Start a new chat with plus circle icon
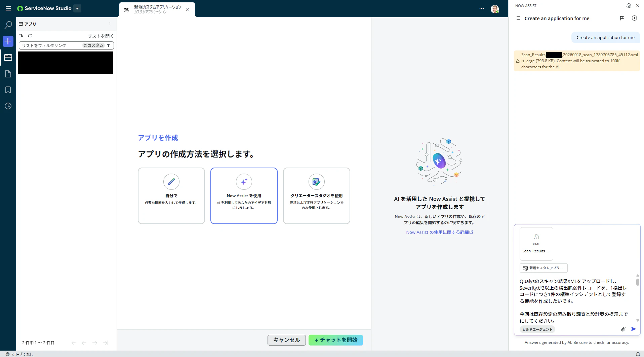This screenshot has height=357, width=644. point(634,18)
